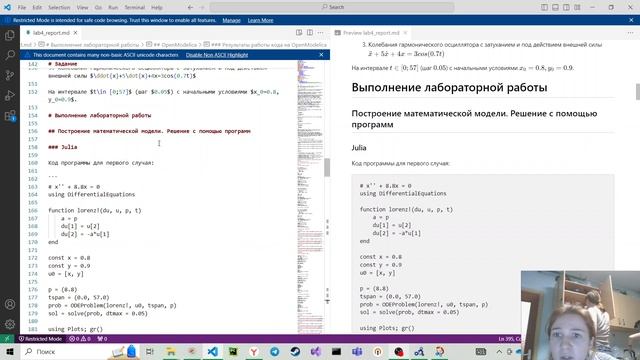The image size is (640, 360).
Task: Dismiss the Restricted Mode banner
Action: 631,20
